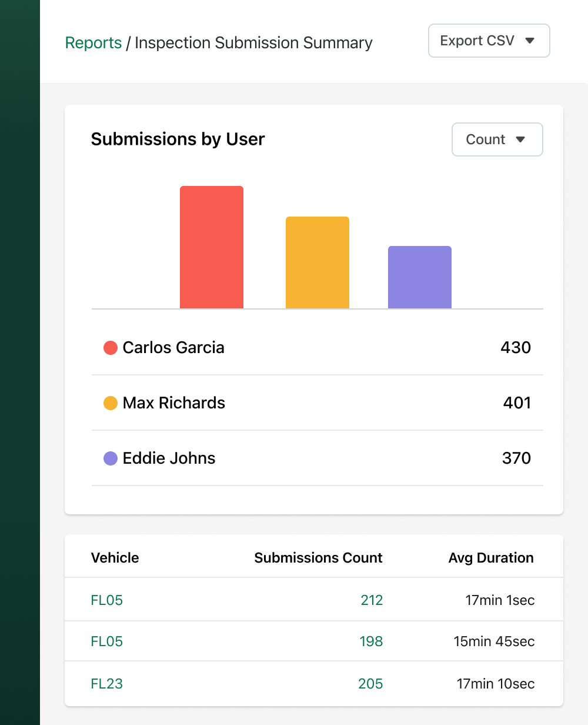Click the value 370 for Eddie Johns
Viewport: 588px width, 725px height.
516,458
